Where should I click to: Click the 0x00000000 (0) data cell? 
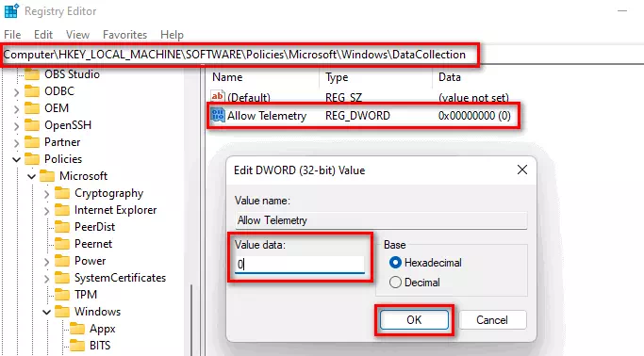474,116
